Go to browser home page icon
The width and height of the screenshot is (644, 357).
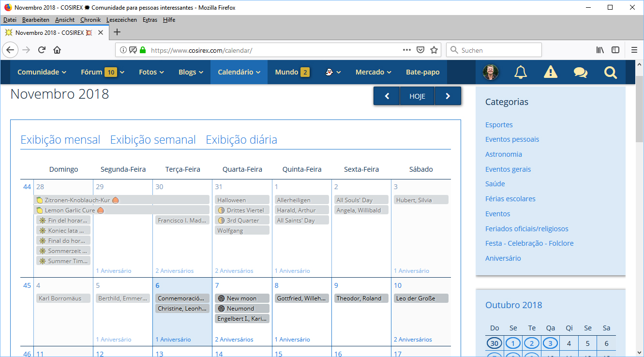pos(57,50)
